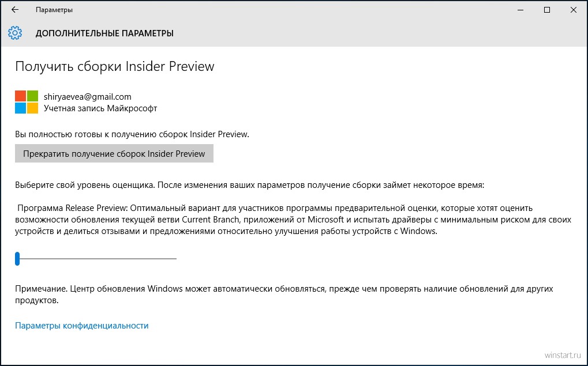This screenshot has height=366, width=588.
Task: Select the shiryaevea@gmail.com account email
Action: 87,97
